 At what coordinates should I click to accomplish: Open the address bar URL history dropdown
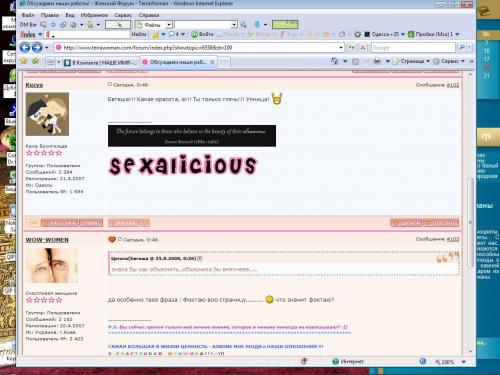pyautogui.click(x=341, y=48)
